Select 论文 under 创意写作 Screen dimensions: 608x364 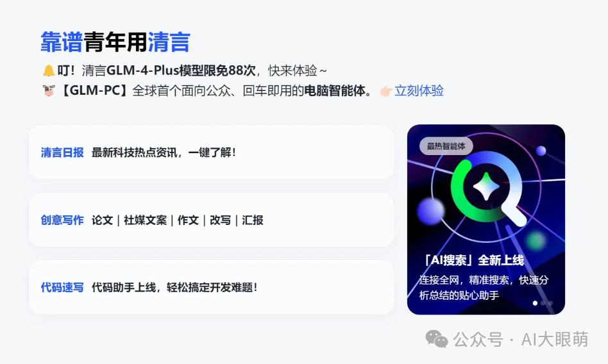103,220
